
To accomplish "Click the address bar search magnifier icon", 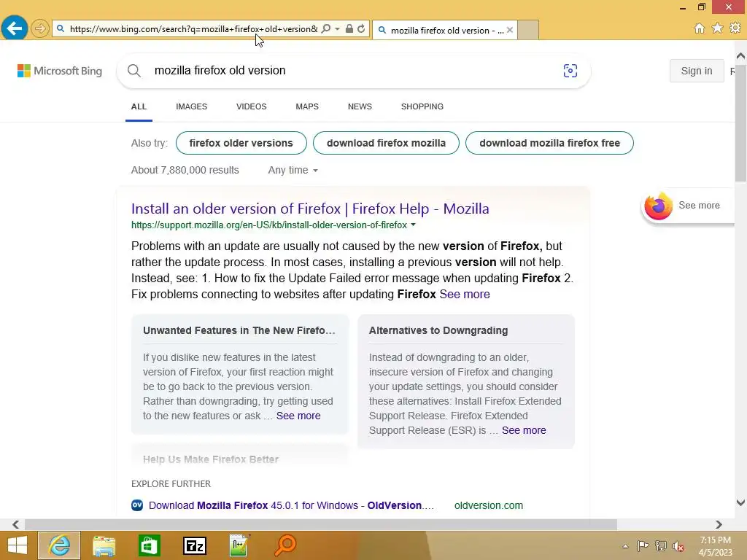I will click(326, 28).
